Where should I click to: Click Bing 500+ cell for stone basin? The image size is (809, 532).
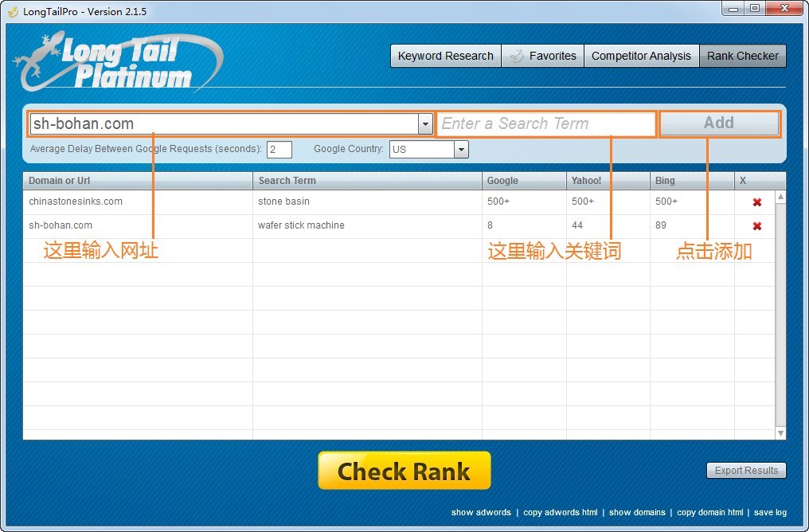pyautogui.click(x=693, y=201)
